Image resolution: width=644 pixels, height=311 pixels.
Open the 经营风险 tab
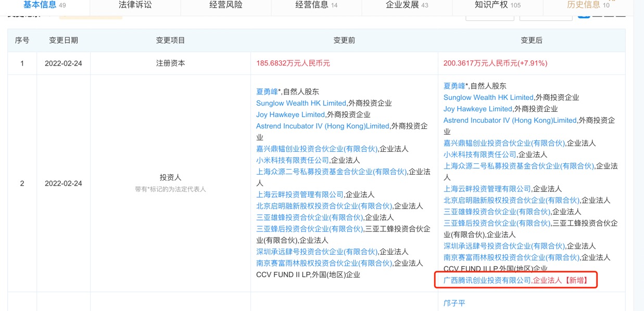point(226,5)
